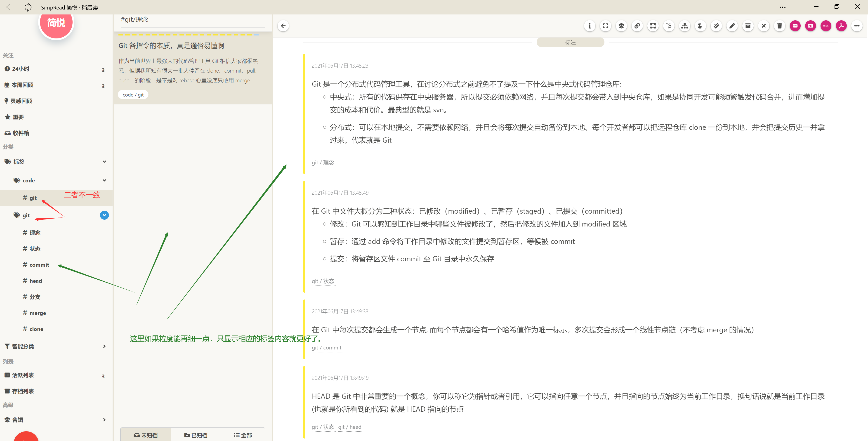Click the refresh sync icon in title bar
Screen dimensions: 868x441
point(28,7)
